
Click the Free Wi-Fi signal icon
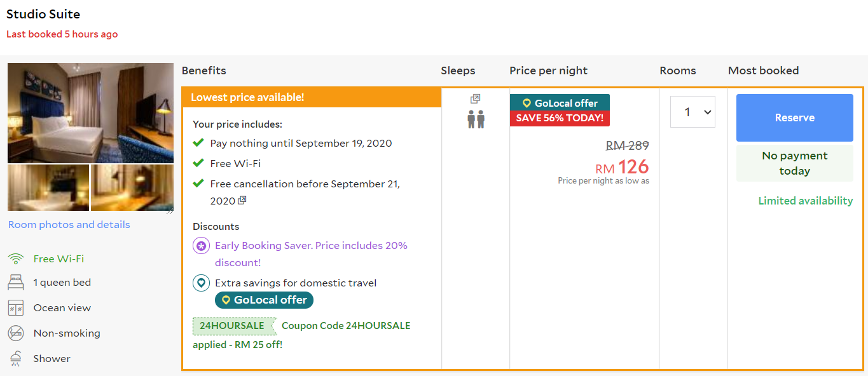point(16,258)
